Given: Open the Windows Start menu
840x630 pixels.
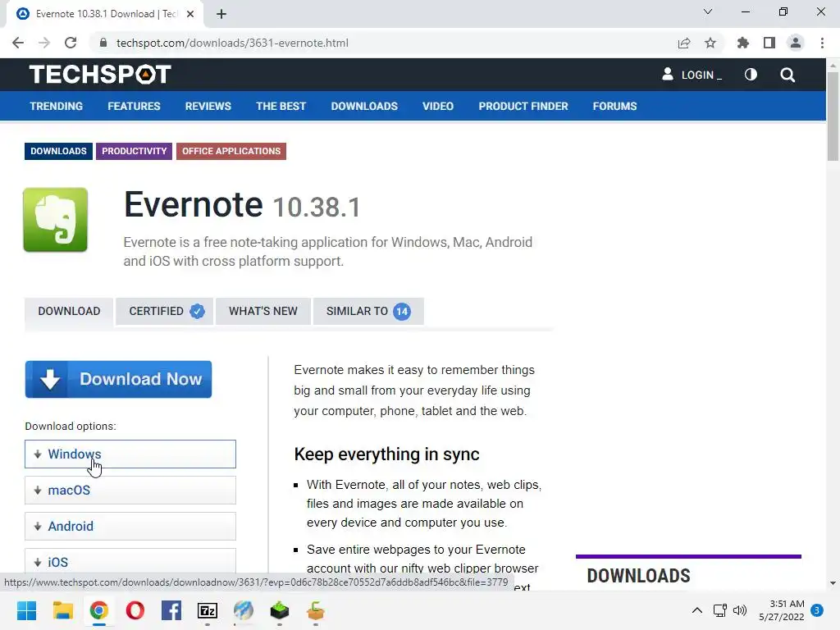Looking at the screenshot, I should click(x=26, y=610).
